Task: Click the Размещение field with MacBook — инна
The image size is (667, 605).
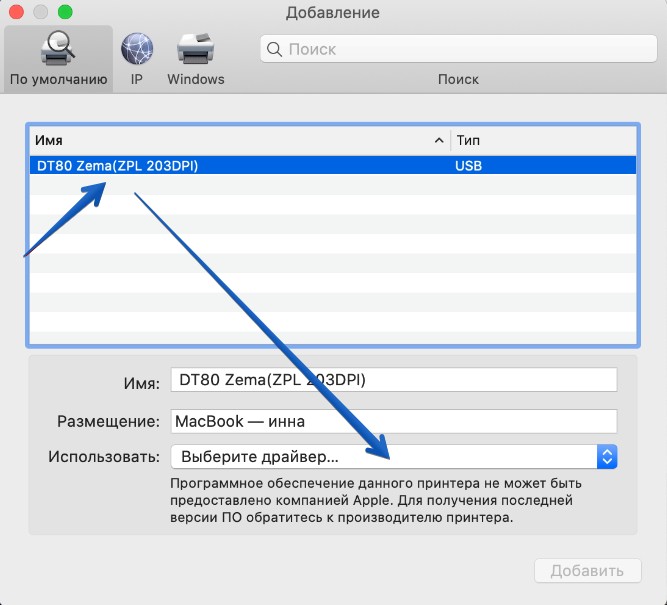Action: click(x=393, y=421)
